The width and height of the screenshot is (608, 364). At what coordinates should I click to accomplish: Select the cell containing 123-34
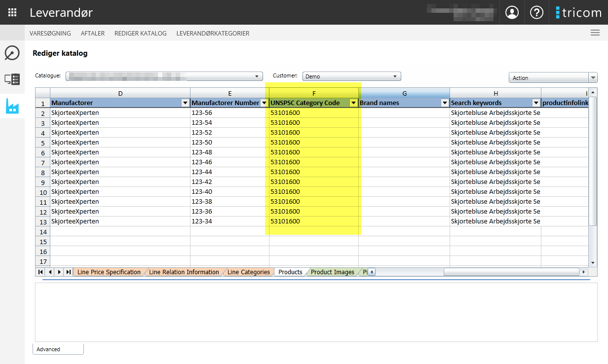click(x=230, y=221)
